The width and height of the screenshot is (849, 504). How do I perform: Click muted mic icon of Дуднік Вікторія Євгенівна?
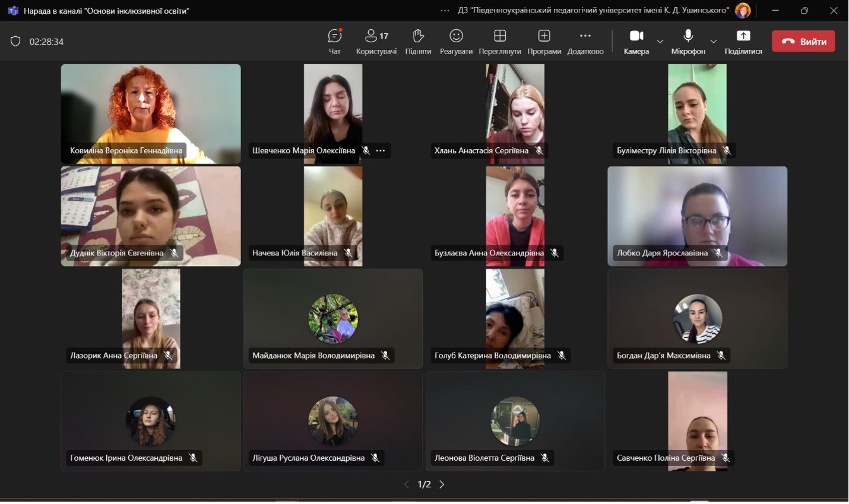click(174, 253)
